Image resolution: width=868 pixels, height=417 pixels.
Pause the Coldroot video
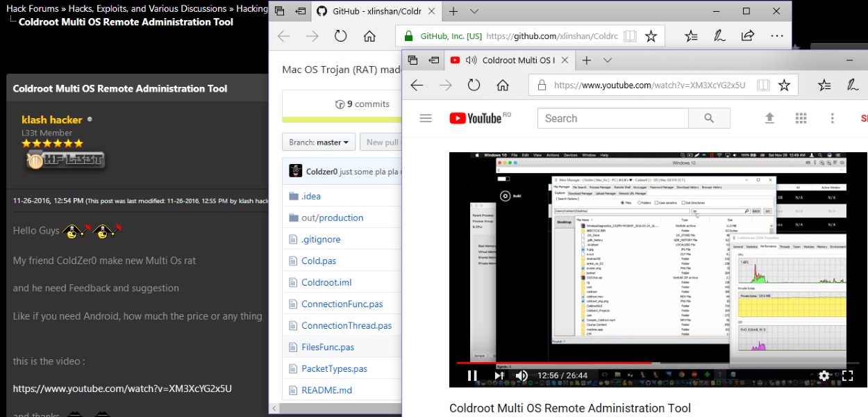pos(472,376)
